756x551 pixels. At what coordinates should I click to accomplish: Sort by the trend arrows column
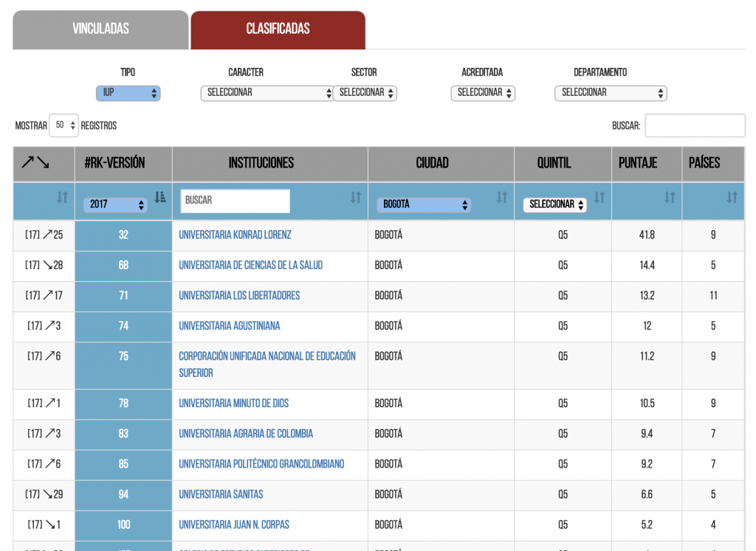[62, 197]
